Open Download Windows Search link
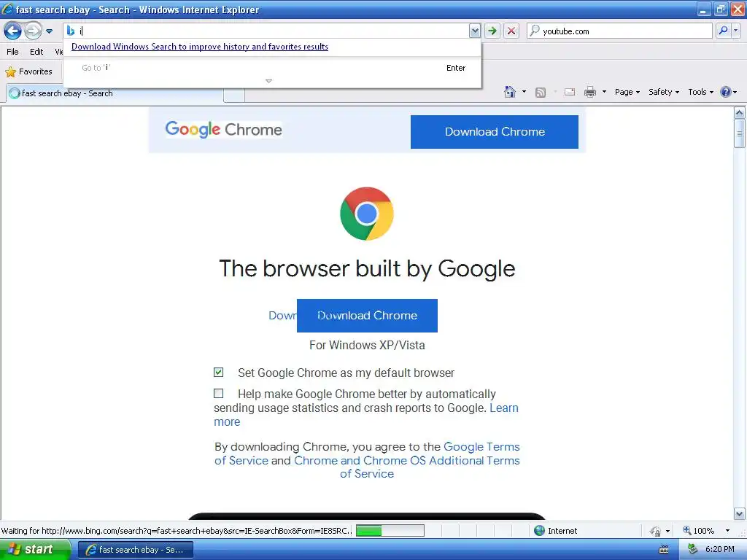The image size is (747, 560). 200,47
